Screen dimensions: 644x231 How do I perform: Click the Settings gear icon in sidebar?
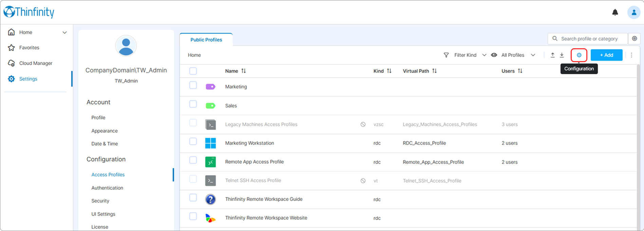pos(12,79)
